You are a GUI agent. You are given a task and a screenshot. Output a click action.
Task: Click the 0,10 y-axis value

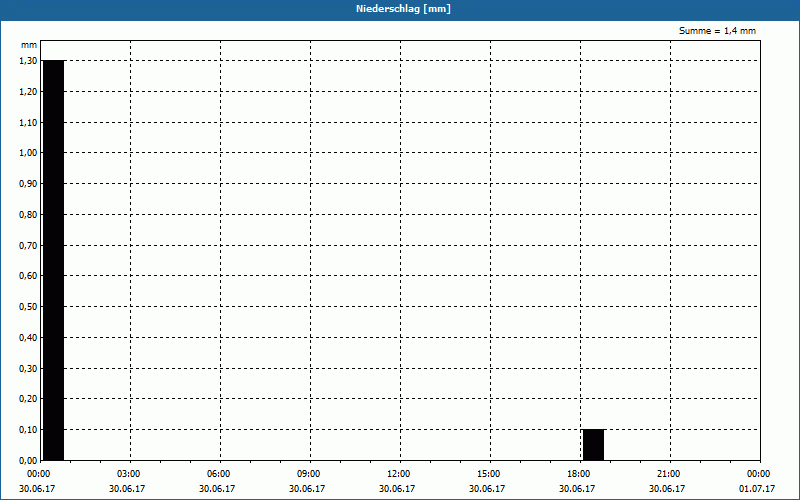[28, 430]
